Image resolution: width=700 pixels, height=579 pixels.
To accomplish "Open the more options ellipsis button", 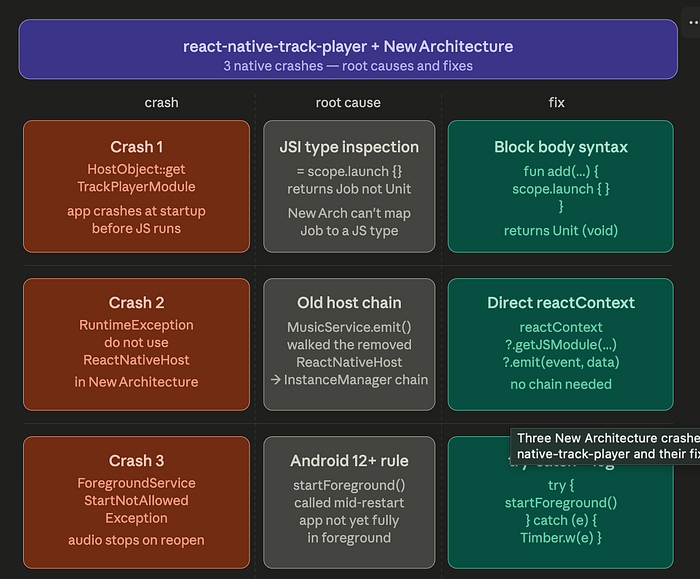I will coord(692,22).
